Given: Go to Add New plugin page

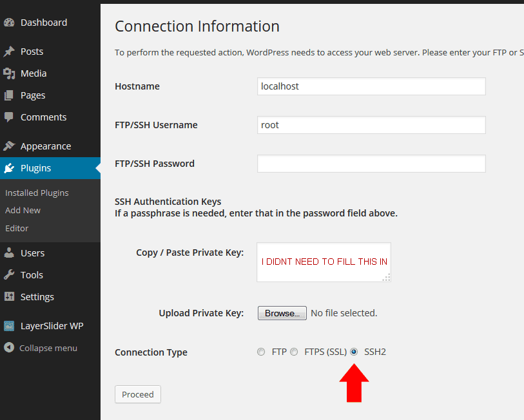Looking at the screenshot, I should (23, 210).
